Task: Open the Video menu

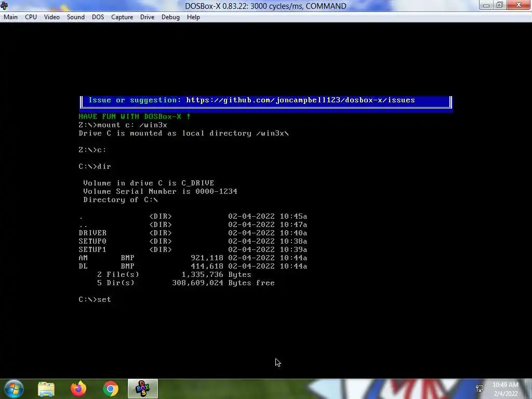Action: 52,17
